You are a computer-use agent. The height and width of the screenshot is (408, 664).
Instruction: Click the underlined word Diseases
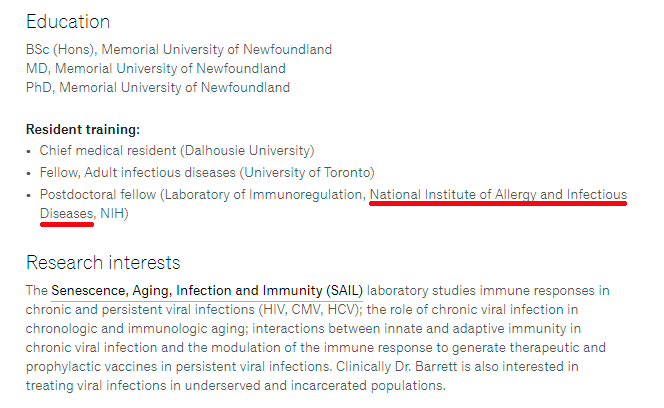pos(67,214)
